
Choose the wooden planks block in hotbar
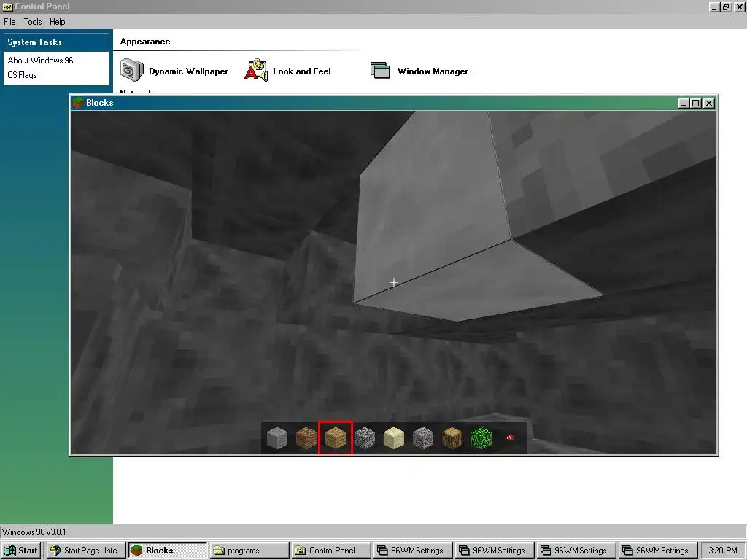point(336,438)
